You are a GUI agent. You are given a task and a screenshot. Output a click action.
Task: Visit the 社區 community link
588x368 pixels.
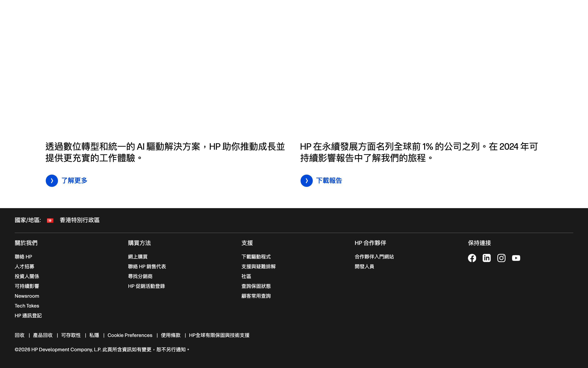tap(246, 276)
